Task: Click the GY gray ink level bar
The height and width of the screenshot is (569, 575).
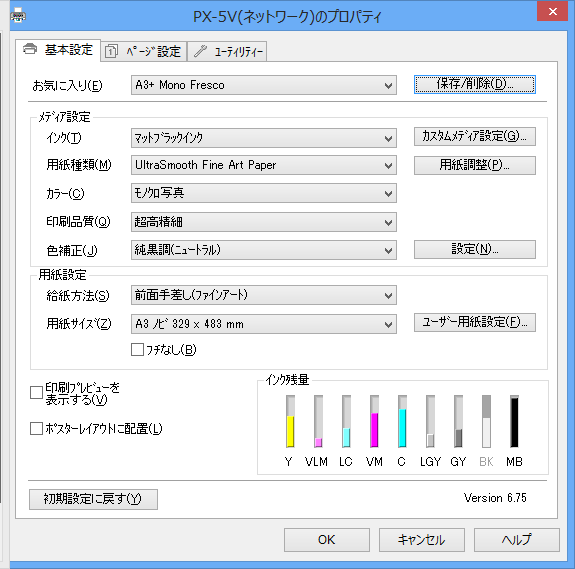Action: pos(458,421)
